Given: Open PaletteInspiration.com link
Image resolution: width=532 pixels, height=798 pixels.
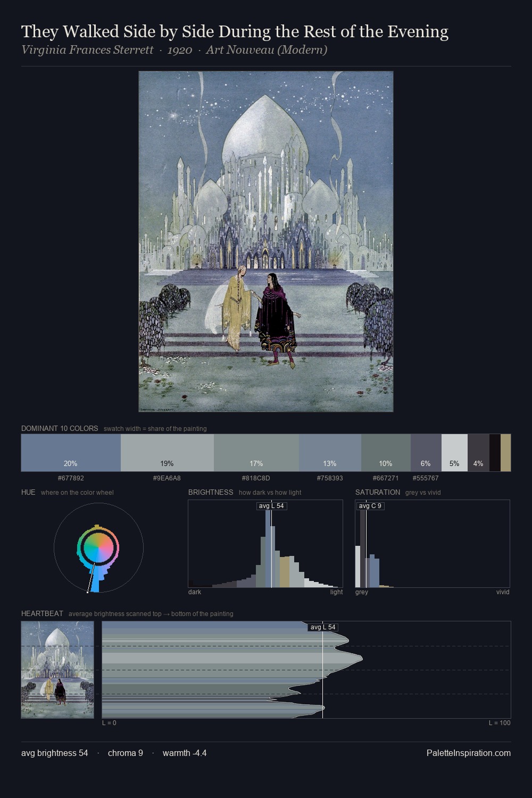Looking at the screenshot, I should coord(469,753).
